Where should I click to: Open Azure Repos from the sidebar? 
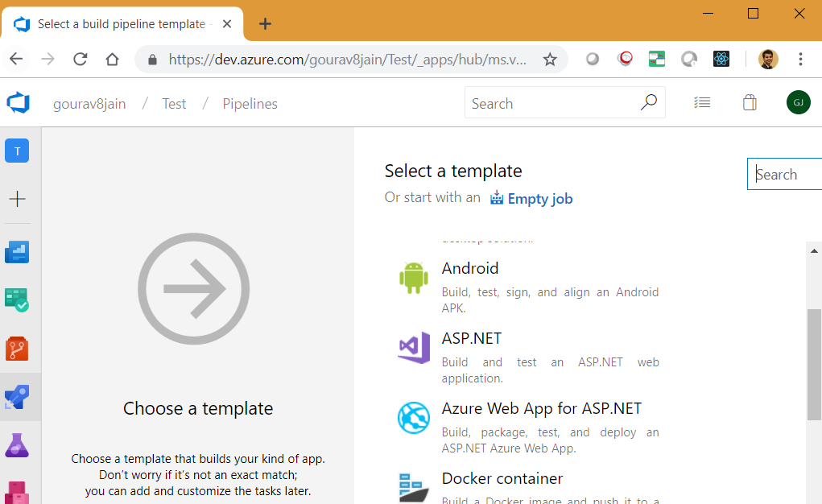coord(17,349)
